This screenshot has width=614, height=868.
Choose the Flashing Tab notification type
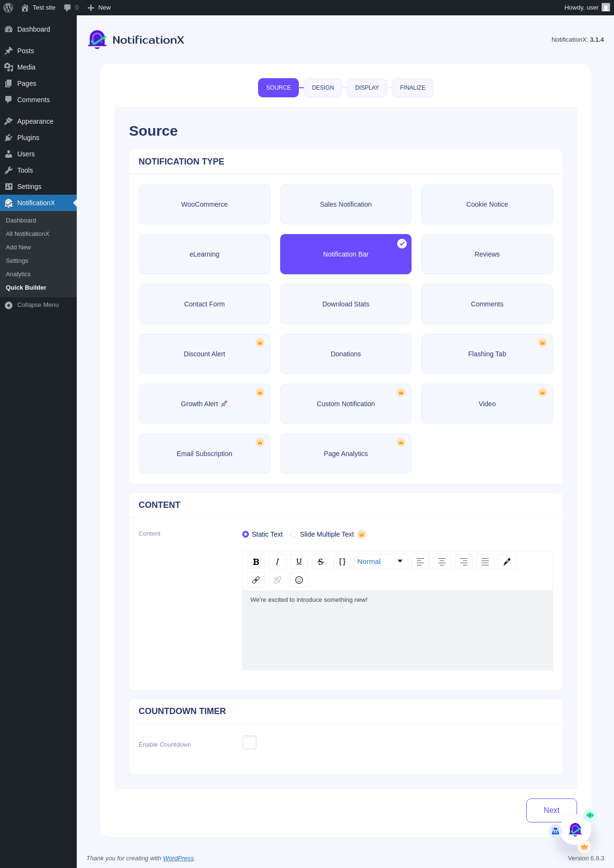coord(487,354)
